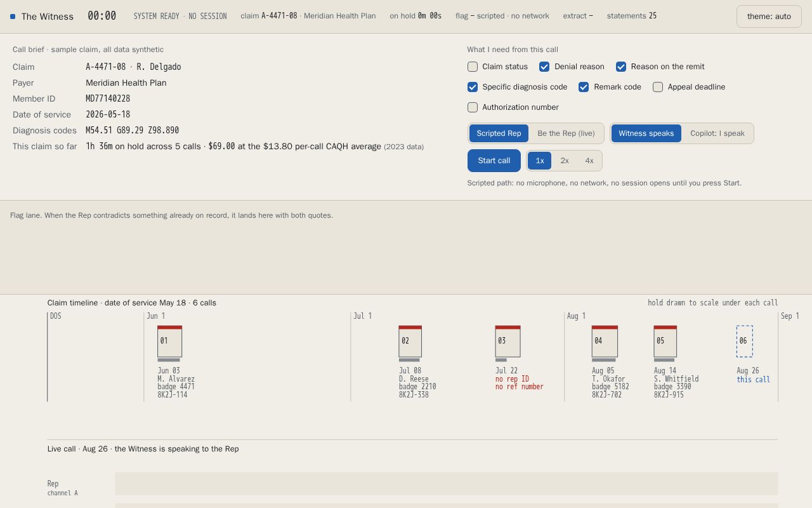Set playback speed to 4x
Screen dimensions: 812x508
point(589,161)
